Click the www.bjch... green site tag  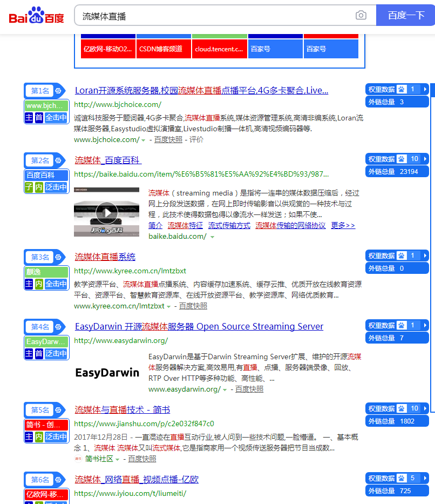coord(46,106)
